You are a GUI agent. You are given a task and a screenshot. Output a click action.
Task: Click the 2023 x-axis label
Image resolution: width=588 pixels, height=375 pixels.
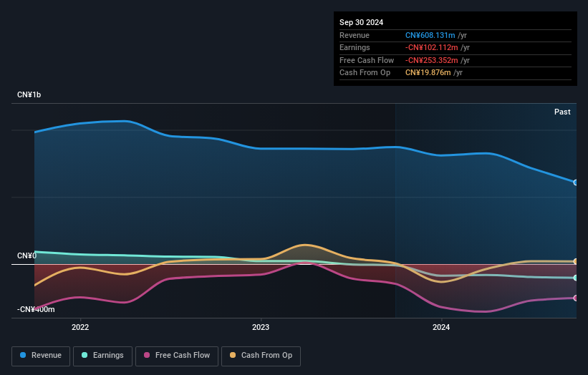(261, 328)
